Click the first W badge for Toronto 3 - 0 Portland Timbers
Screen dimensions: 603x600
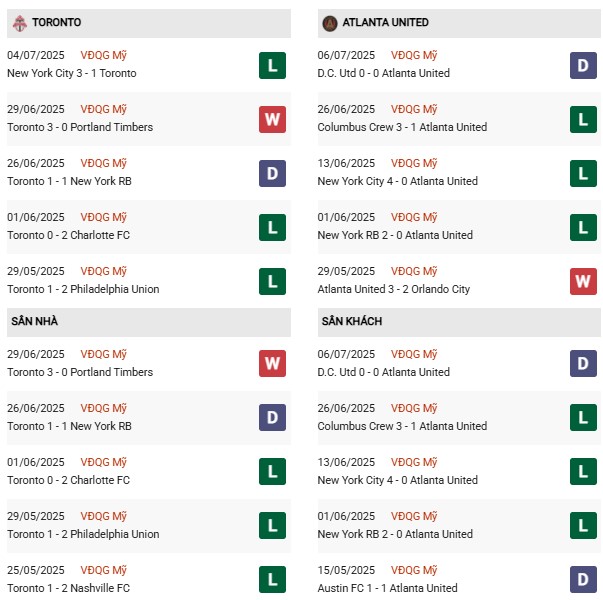[272, 120]
